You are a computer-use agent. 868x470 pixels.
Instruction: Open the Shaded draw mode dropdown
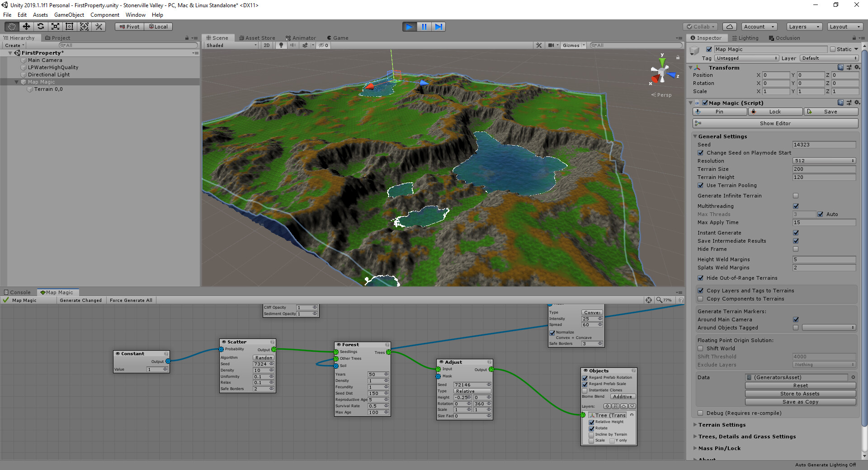(x=231, y=45)
